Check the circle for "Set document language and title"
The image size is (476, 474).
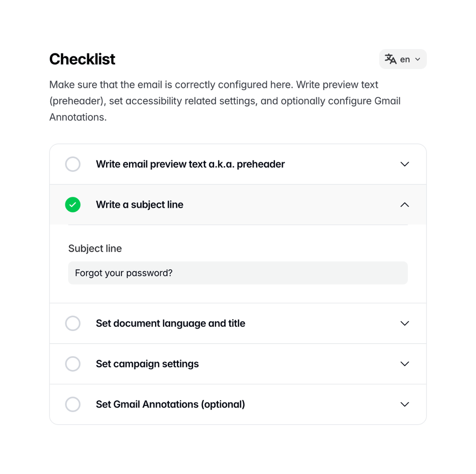tap(73, 323)
